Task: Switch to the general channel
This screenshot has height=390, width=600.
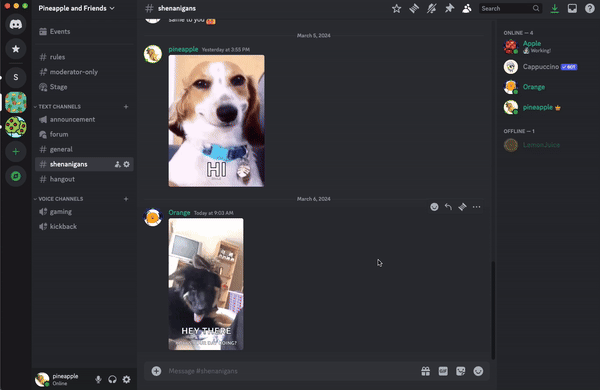Action: coord(84,149)
